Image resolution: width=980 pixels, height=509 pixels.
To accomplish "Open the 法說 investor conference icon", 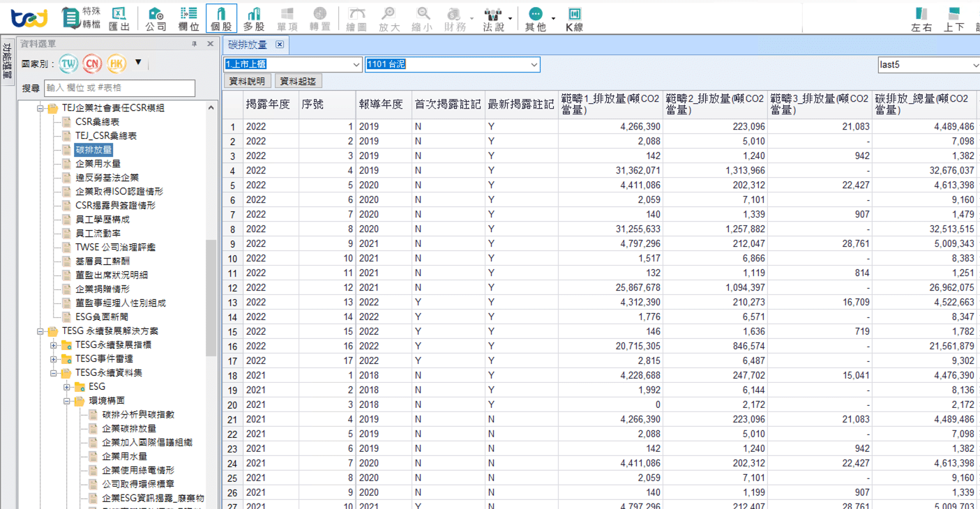I will (493, 18).
